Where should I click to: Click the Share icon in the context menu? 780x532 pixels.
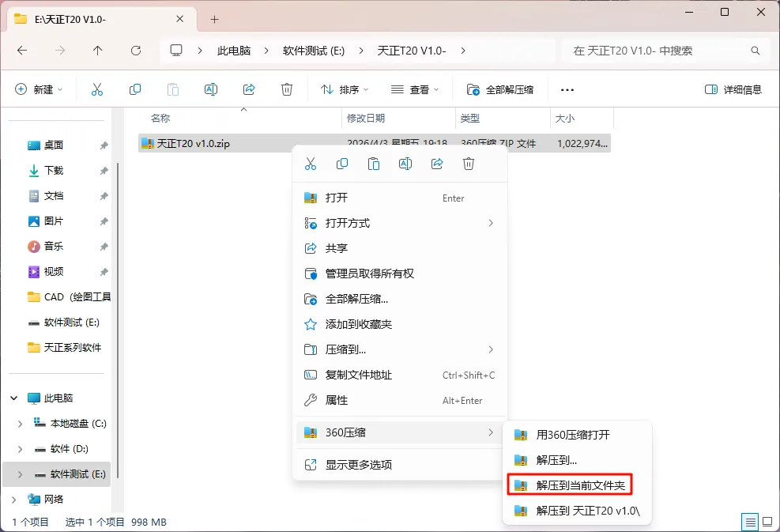click(437, 164)
